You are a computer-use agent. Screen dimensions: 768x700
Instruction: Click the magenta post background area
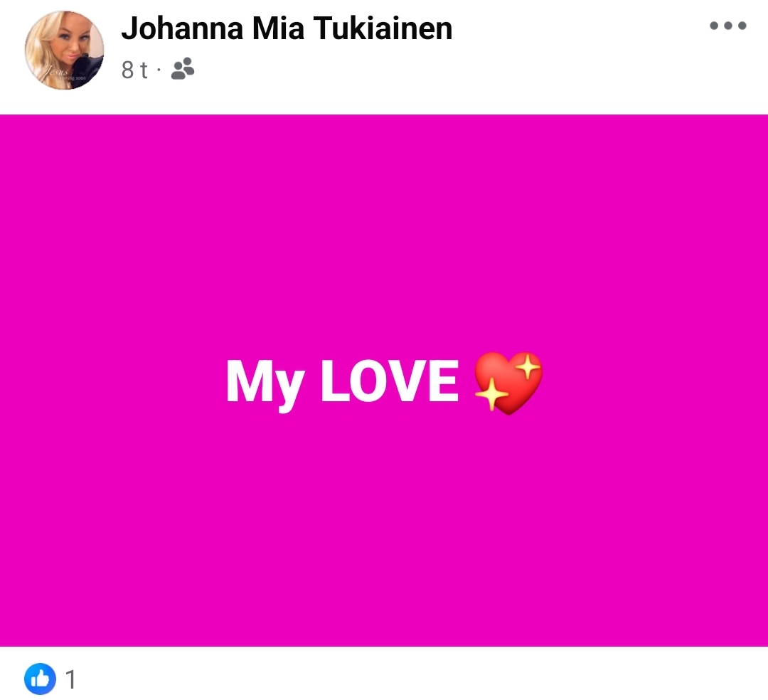pyautogui.click(x=384, y=514)
